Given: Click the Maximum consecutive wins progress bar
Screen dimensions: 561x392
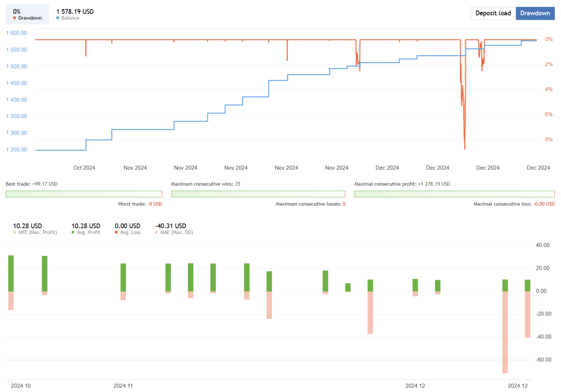Looking at the screenshot, I should click(258, 194).
